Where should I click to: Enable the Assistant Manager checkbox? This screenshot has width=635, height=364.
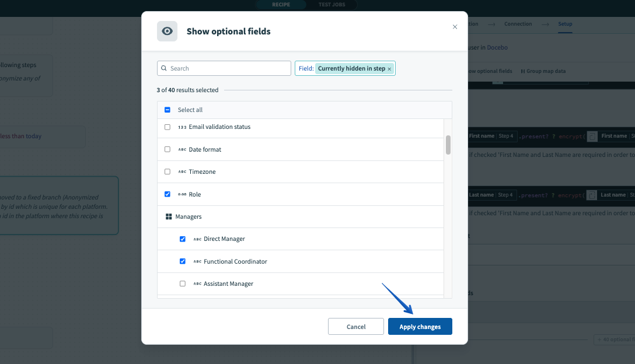[x=182, y=283]
